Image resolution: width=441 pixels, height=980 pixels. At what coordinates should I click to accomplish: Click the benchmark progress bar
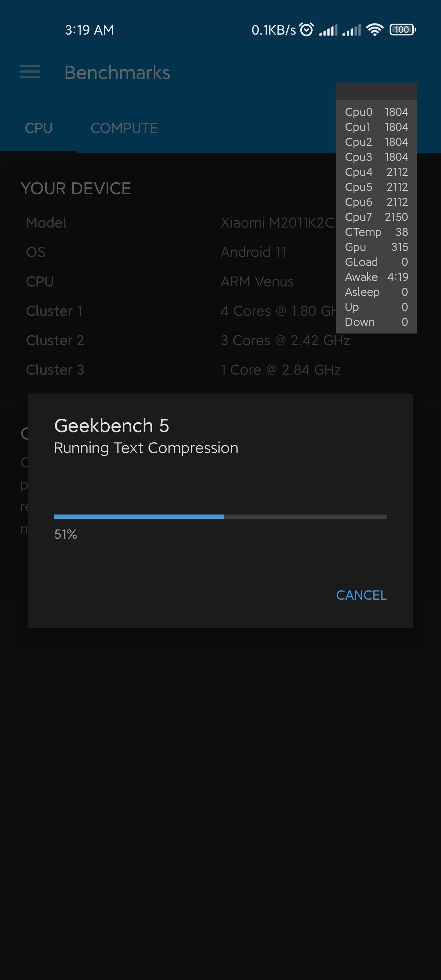coord(220,517)
